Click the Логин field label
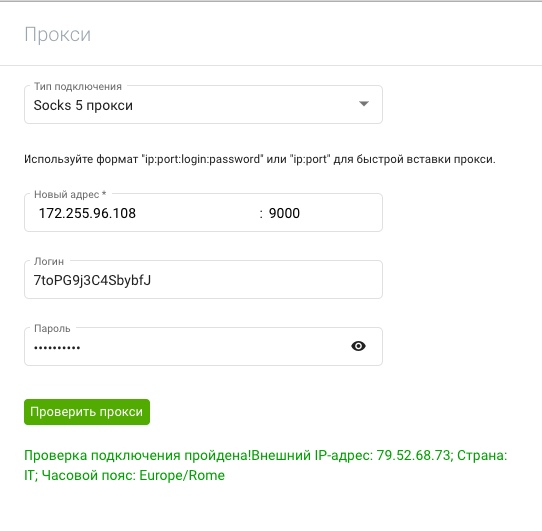Screen dimensions: 542x531 (x=49, y=261)
